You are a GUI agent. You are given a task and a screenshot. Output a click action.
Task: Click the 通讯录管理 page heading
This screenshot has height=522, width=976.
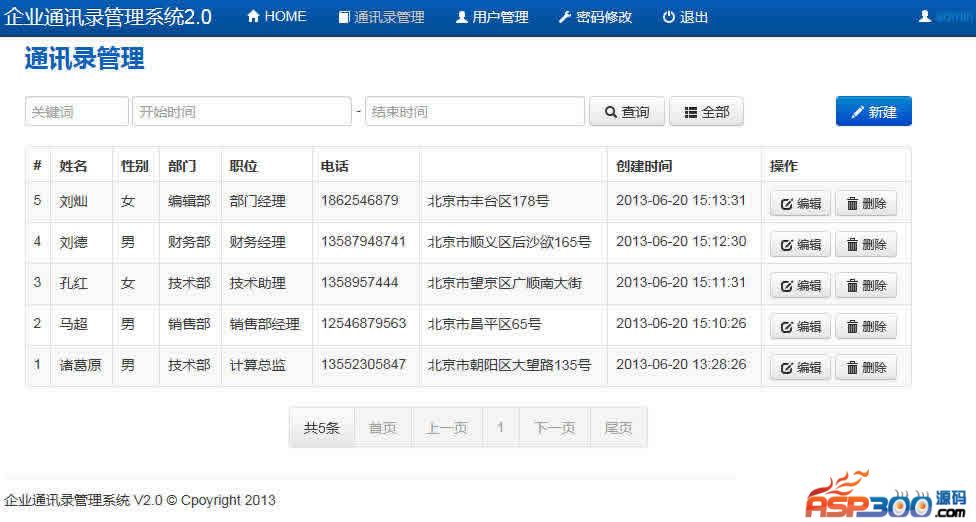coord(85,59)
